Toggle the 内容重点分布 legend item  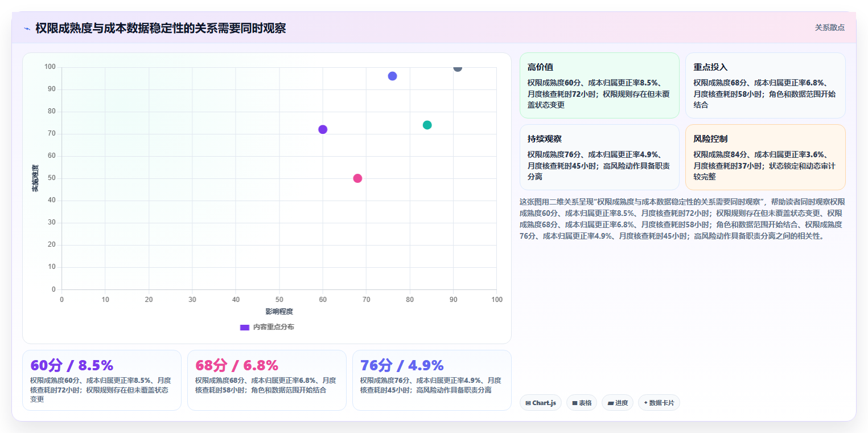click(267, 327)
